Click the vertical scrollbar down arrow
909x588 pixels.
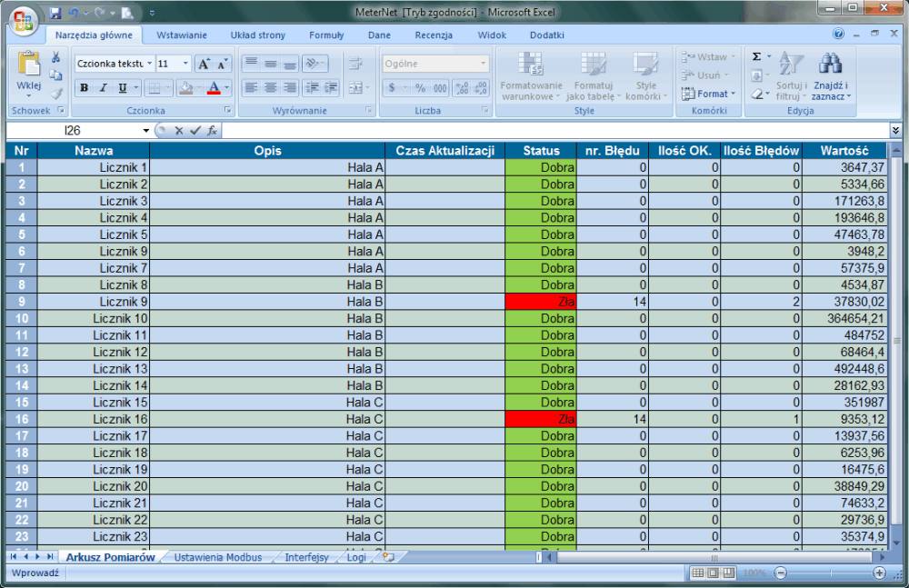[895, 543]
